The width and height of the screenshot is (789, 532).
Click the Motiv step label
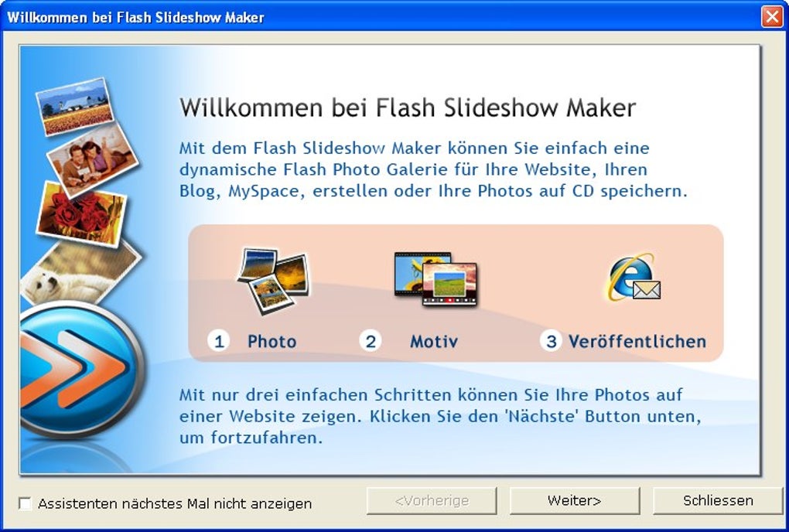click(x=434, y=342)
